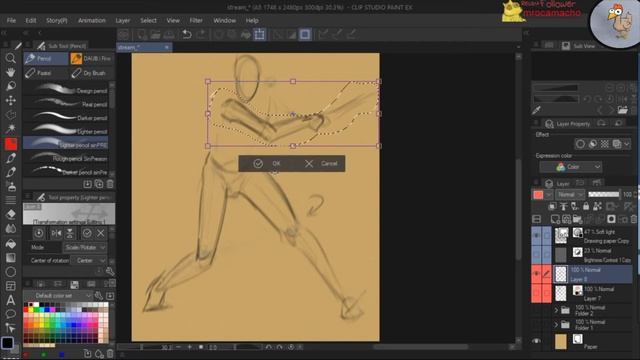Select the Eraser tool in the toolbox
Image resolution: width=640 pixels, height=360 pixels.
coord(11,214)
